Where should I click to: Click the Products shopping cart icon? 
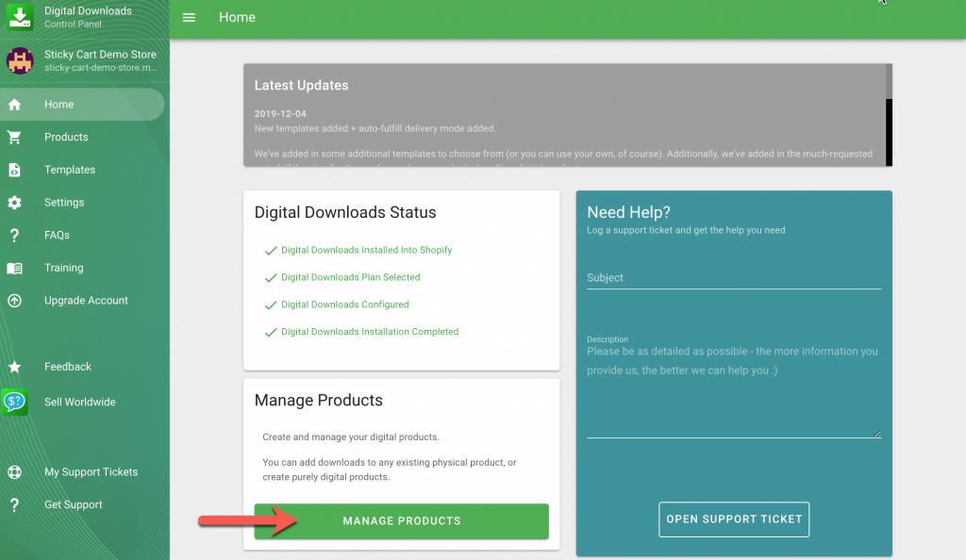coord(14,138)
